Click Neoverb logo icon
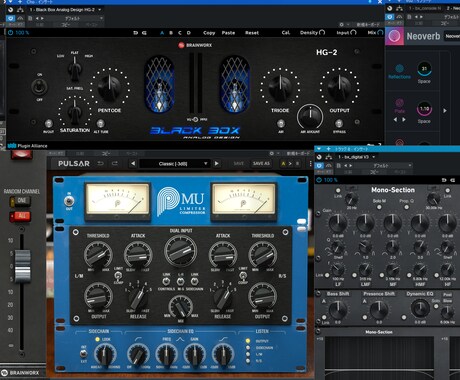This screenshot has width=460, height=380. point(394,36)
